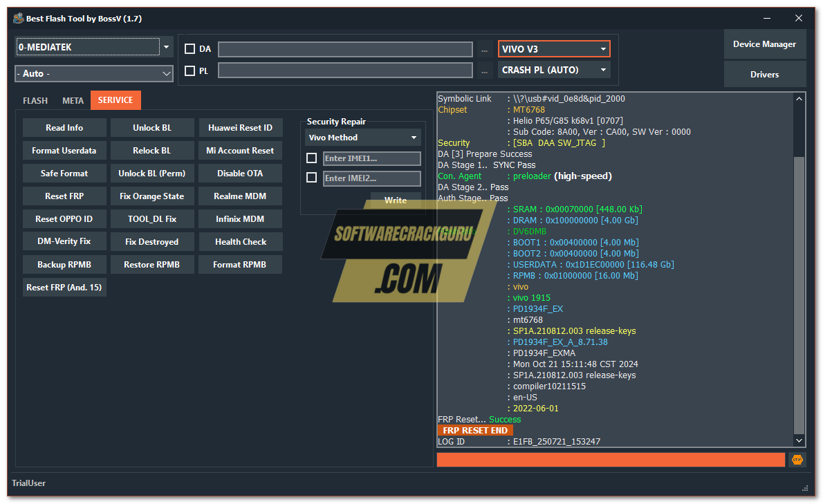
Task: Enable the PL checkbox
Action: 190,71
